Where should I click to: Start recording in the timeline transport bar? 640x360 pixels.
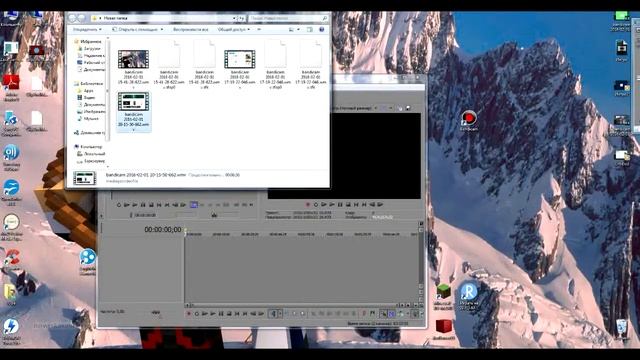(x=189, y=313)
